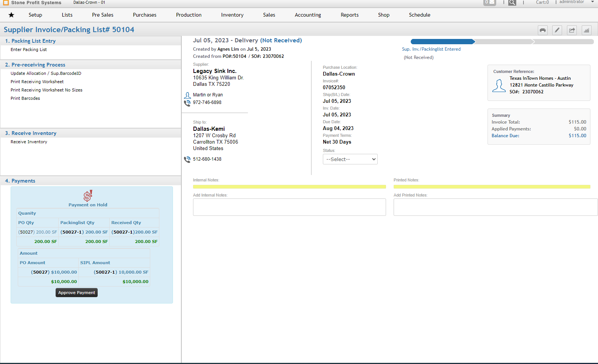Click the pencil edit icon
This screenshot has height=364, width=598.
click(x=557, y=30)
